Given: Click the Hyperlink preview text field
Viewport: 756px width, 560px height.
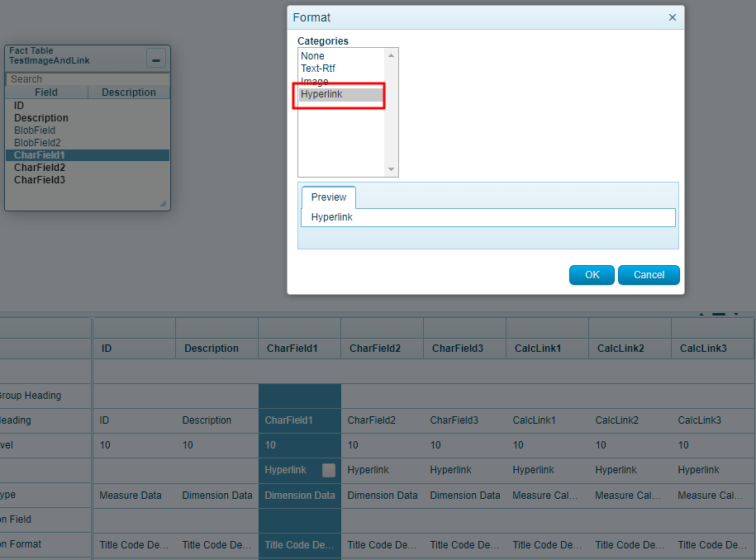Looking at the screenshot, I should pos(487,217).
